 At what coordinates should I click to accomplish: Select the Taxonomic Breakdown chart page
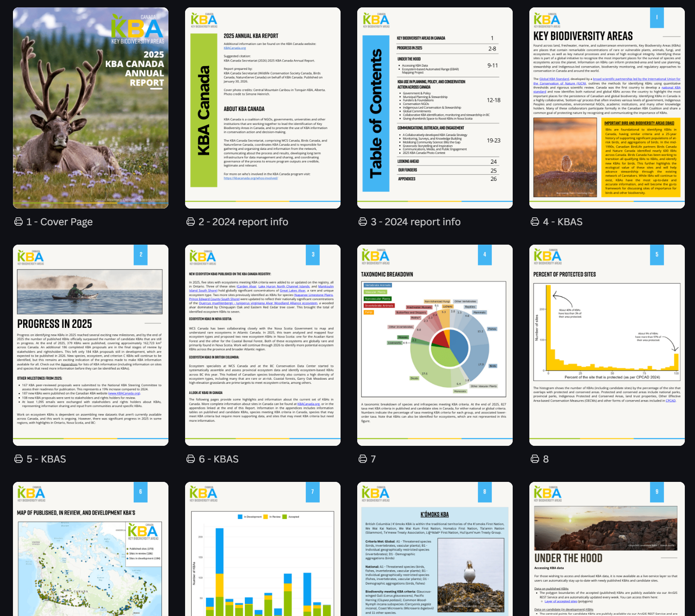click(435, 345)
